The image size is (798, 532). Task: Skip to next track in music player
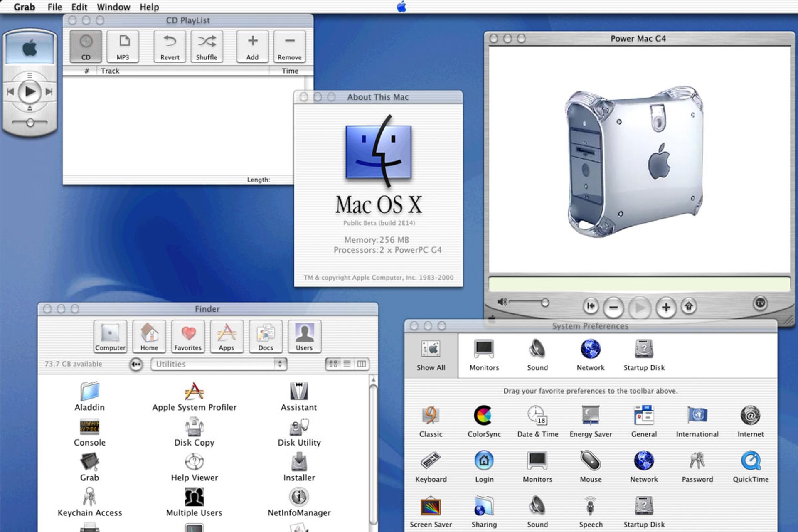[x=49, y=91]
